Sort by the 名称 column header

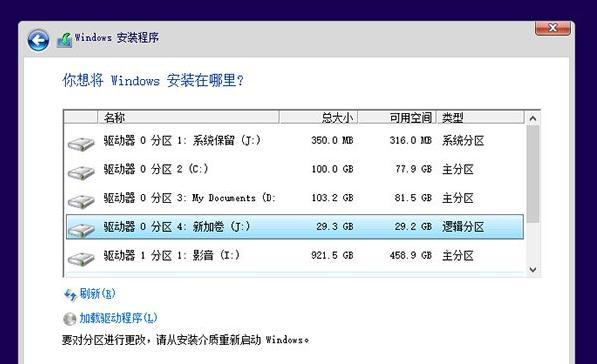point(188,117)
